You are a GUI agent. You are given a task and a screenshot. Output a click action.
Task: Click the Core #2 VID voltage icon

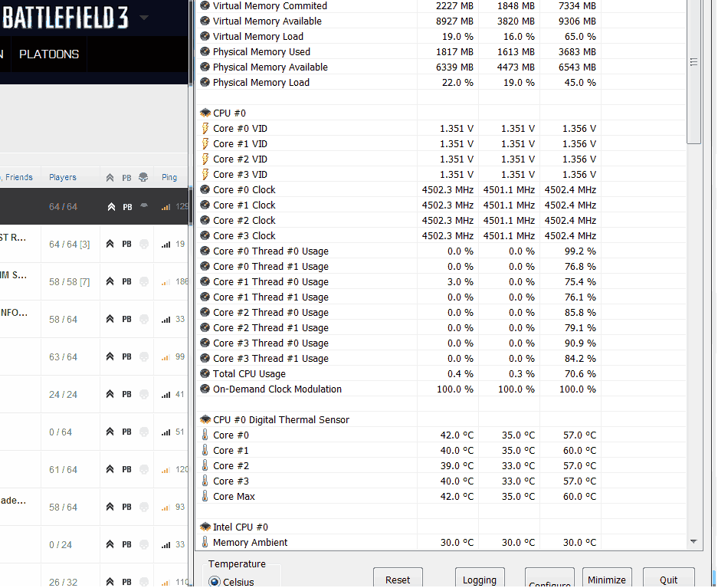coord(205,159)
